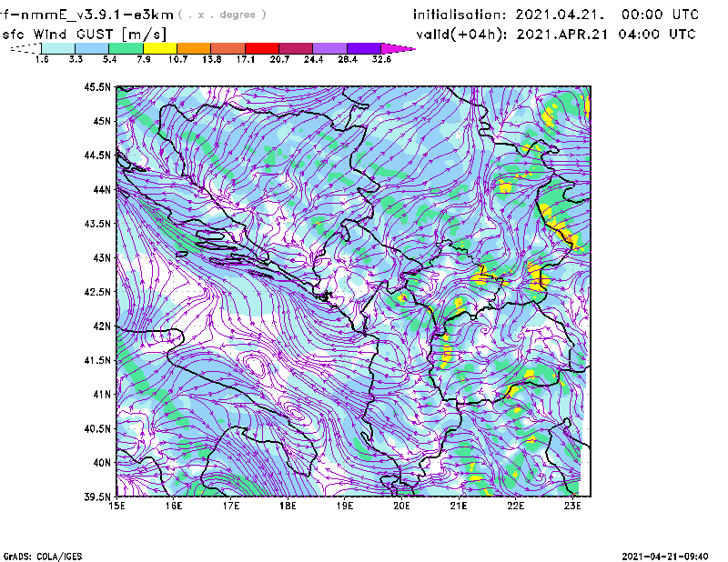The width and height of the screenshot is (728, 562).
Task: Click the 23E longitude label
Action: coord(572,506)
